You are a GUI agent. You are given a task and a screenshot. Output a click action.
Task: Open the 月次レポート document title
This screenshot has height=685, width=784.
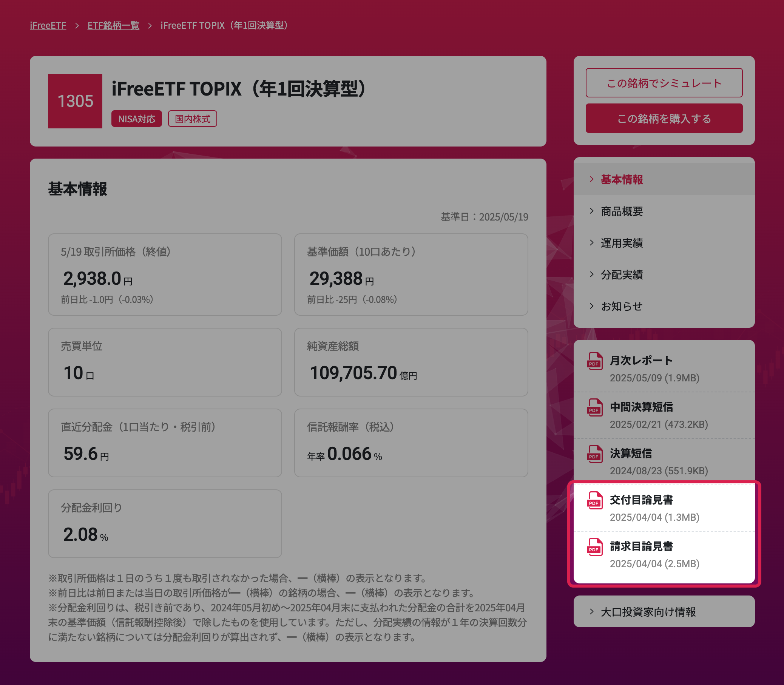click(x=641, y=360)
